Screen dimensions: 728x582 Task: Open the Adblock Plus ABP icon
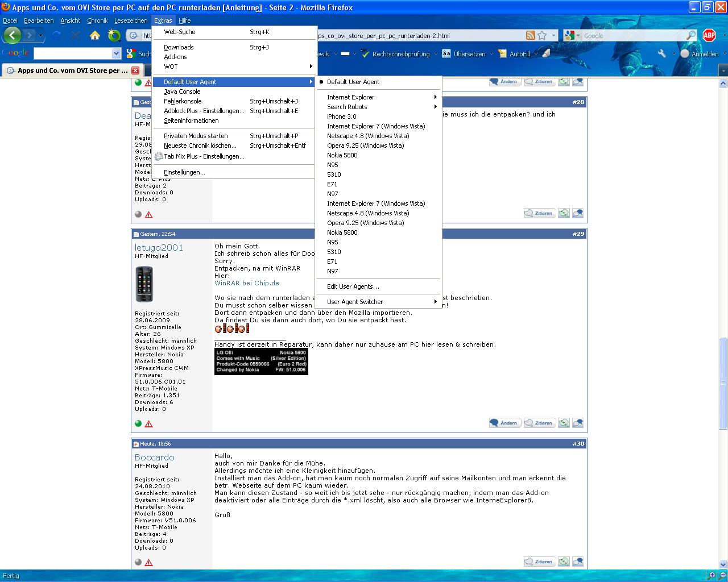(709, 35)
